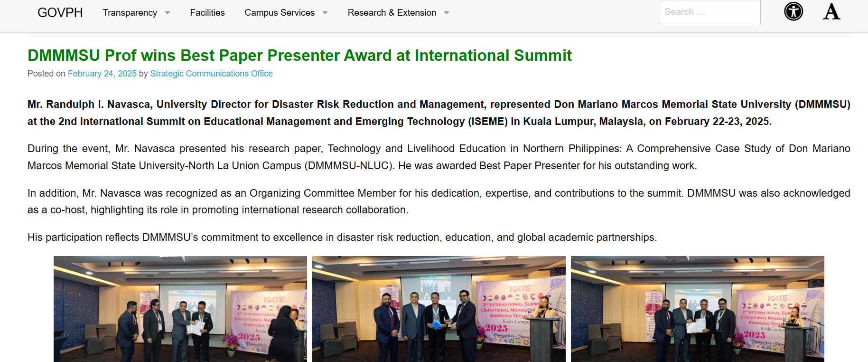
Task: Select the bold paragraph about Mr. Randulph I. Navasca
Action: tap(439, 113)
